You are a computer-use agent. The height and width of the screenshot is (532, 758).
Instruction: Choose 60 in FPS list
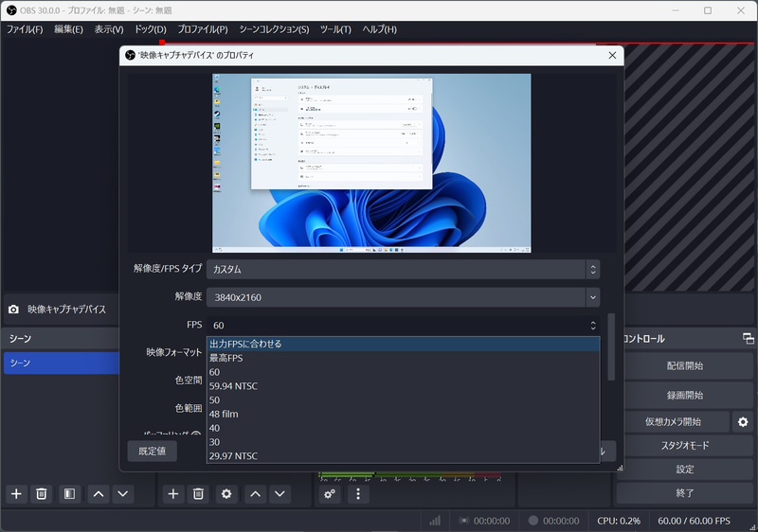[404, 372]
